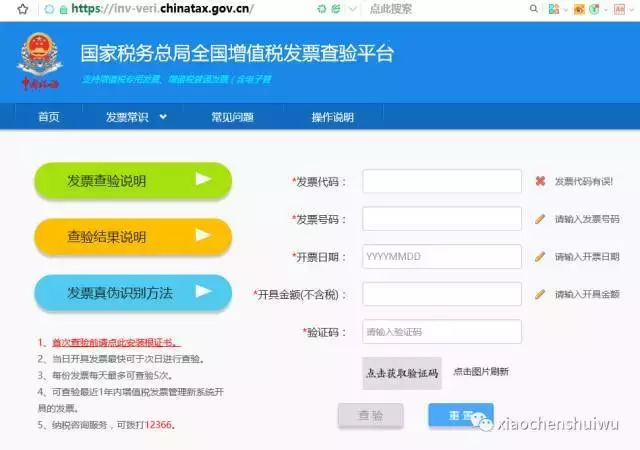Screen dimensions: 640x450
Task: Click the pencil icon beside 开票日期 field
Action: pyautogui.click(x=540, y=256)
